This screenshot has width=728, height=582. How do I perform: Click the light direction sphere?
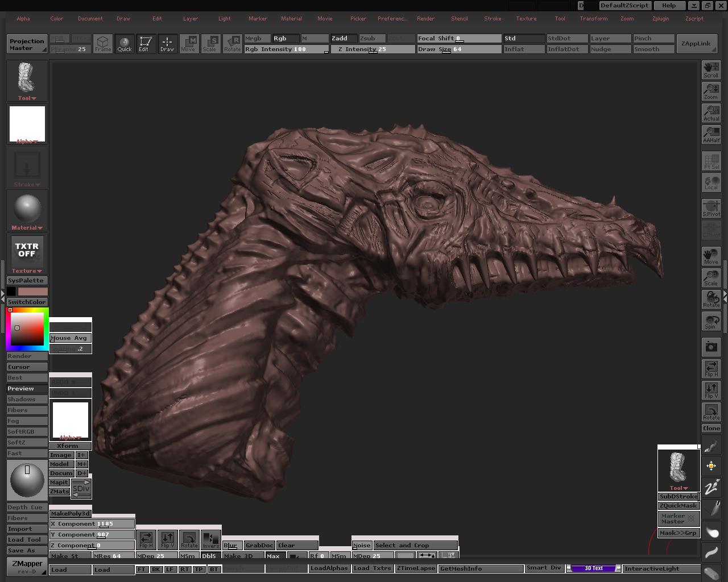tap(27, 480)
